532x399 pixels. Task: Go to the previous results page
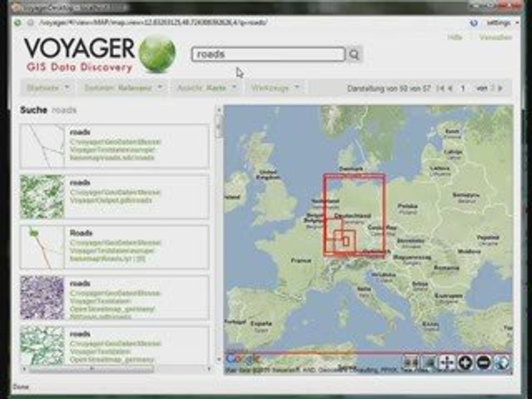(451, 88)
